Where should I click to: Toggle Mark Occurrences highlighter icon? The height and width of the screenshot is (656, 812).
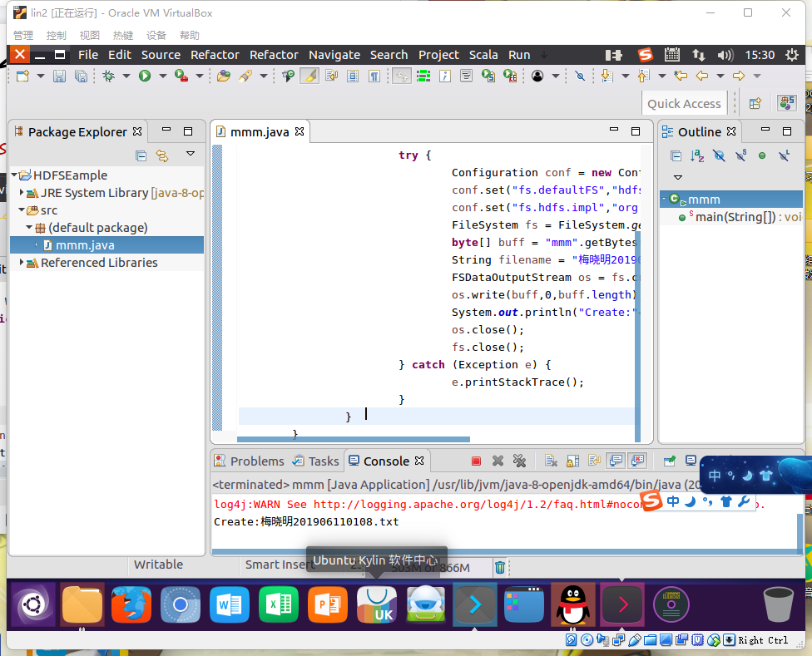pyautogui.click(x=309, y=76)
